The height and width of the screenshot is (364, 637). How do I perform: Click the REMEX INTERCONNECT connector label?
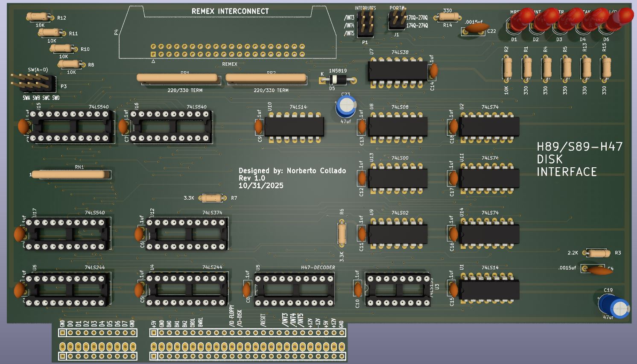pyautogui.click(x=230, y=11)
